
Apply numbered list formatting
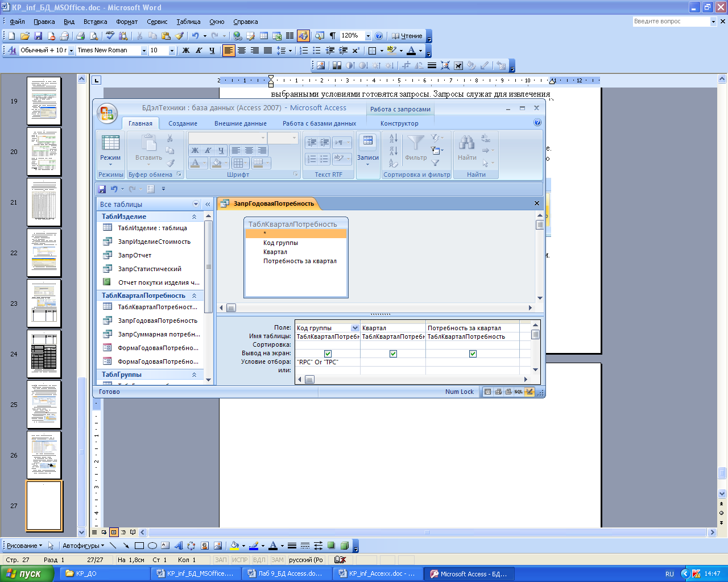click(304, 51)
